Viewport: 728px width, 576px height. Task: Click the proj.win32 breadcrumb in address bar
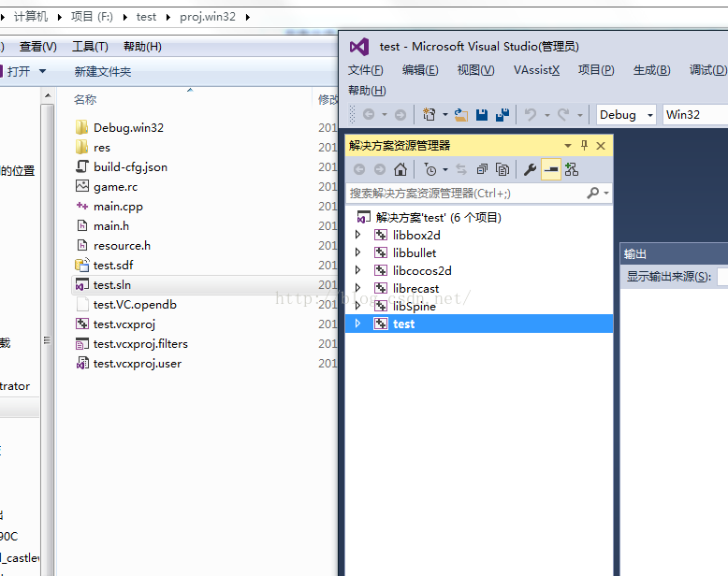click(x=208, y=17)
